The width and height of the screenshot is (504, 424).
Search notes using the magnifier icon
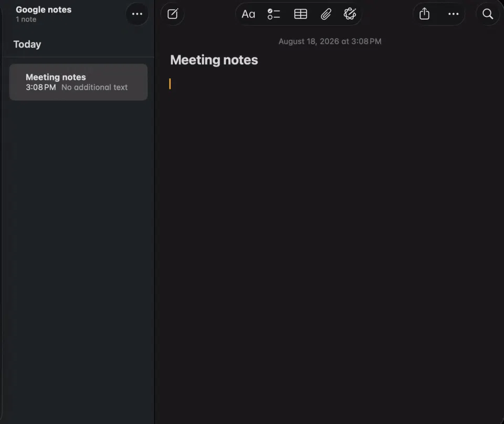488,14
